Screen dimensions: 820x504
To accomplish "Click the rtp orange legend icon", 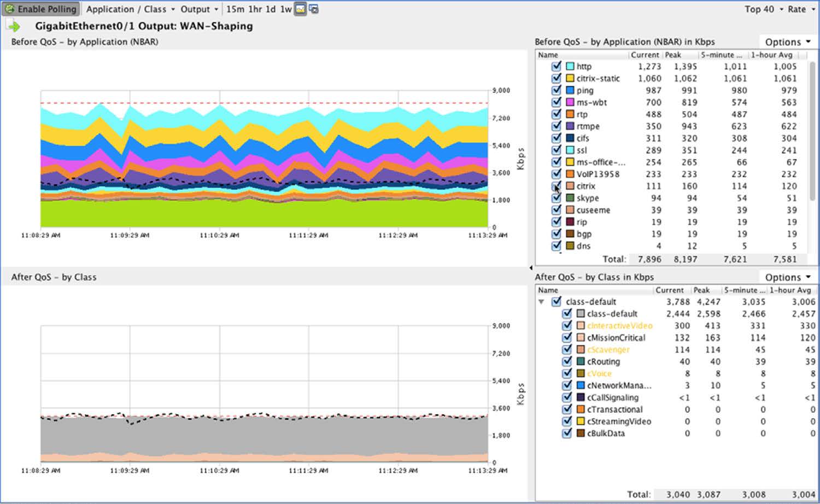I will pyautogui.click(x=570, y=114).
